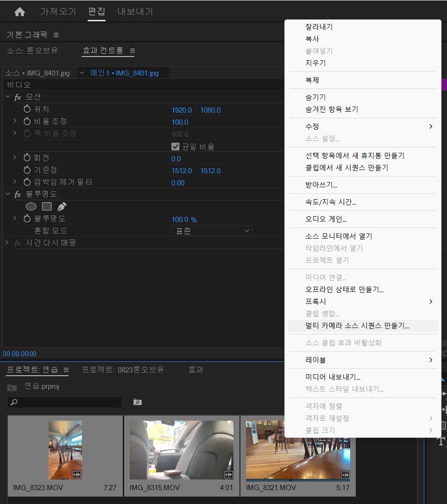
Task: Toggle keyframe animation stopwatch for 위치
Action: click(26, 109)
